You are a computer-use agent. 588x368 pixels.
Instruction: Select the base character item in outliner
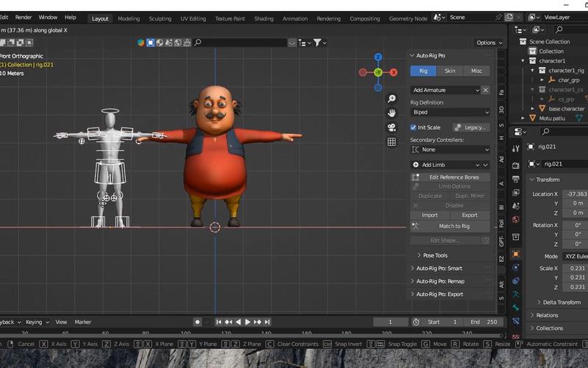tap(566, 108)
